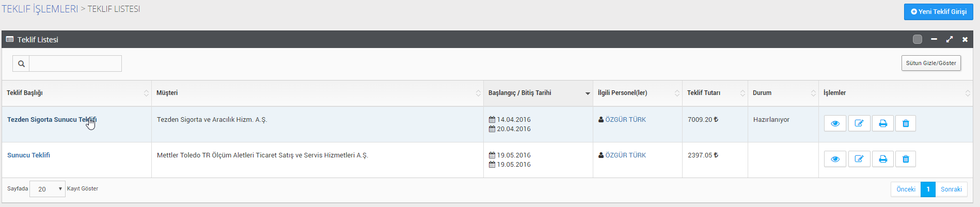Sort by Teklif Tutarı column
This screenshot has height=207, width=980.
click(715, 93)
